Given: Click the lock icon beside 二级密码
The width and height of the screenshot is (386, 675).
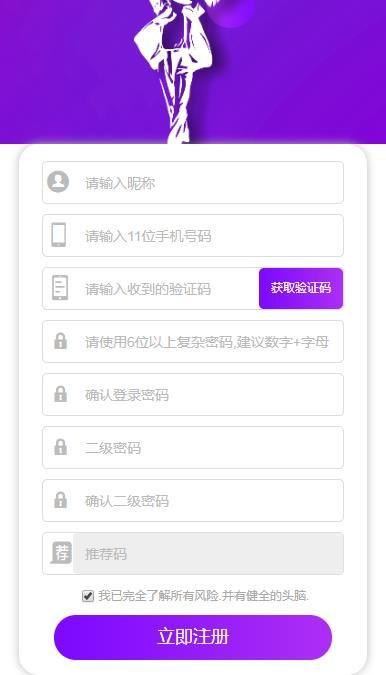Looking at the screenshot, I should tap(60, 447).
